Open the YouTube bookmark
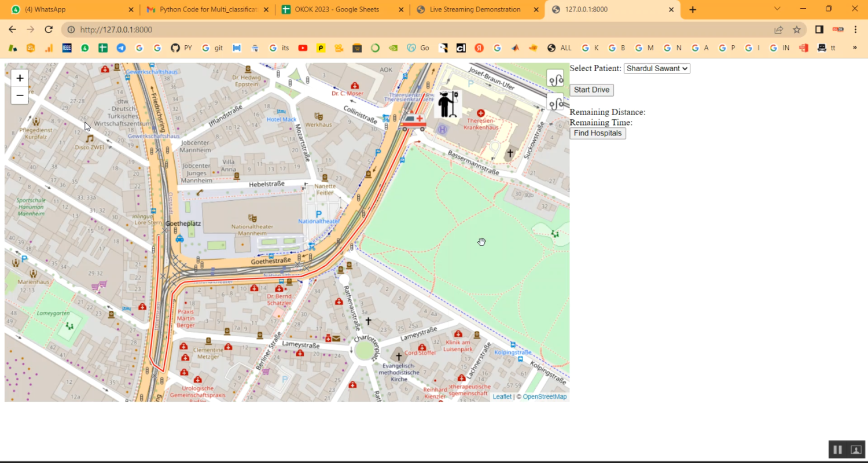Screen dimensions: 868x463 click(x=303, y=48)
